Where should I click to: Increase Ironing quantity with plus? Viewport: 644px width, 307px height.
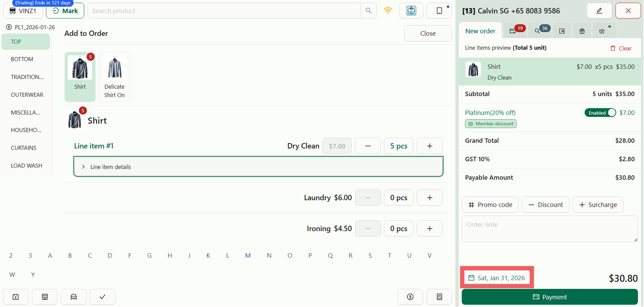430,228
